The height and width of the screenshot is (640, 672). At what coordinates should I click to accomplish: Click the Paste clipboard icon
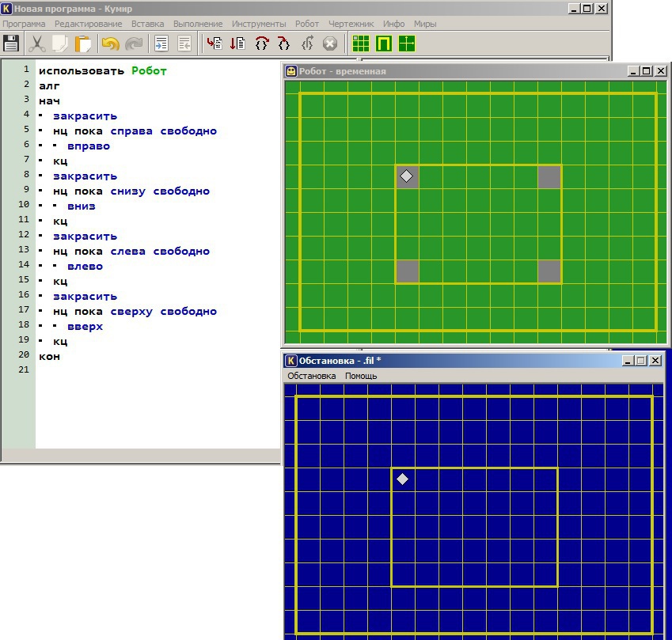(83, 44)
